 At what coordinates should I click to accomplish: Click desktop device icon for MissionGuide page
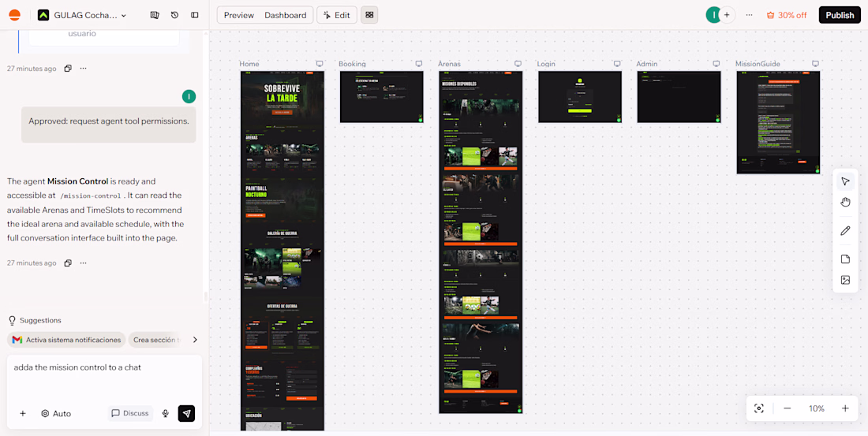[815, 64]
